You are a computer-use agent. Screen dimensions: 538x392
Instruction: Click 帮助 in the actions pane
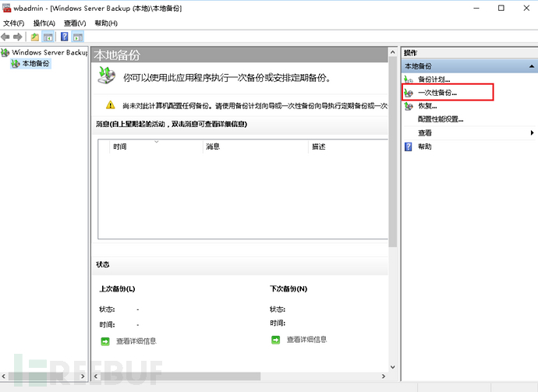point(424,147)
